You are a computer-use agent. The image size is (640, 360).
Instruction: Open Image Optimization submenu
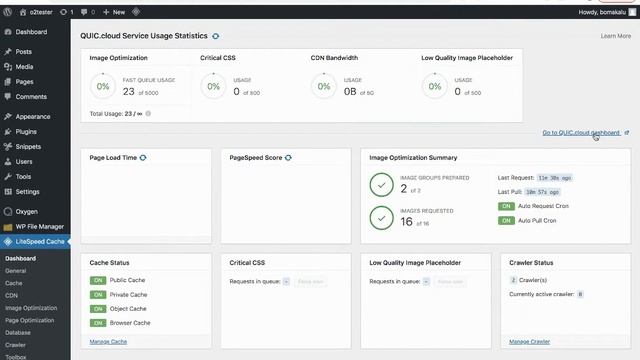(31, 308)
